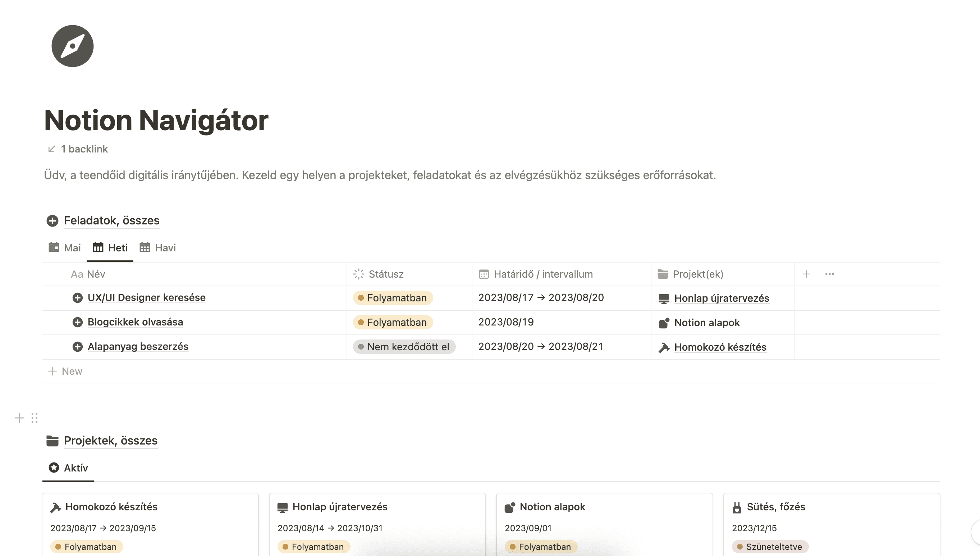The image size is (980, 556).
Task: Click the icon beside Alapanyag beszerzés
Action: click(77, 347)
